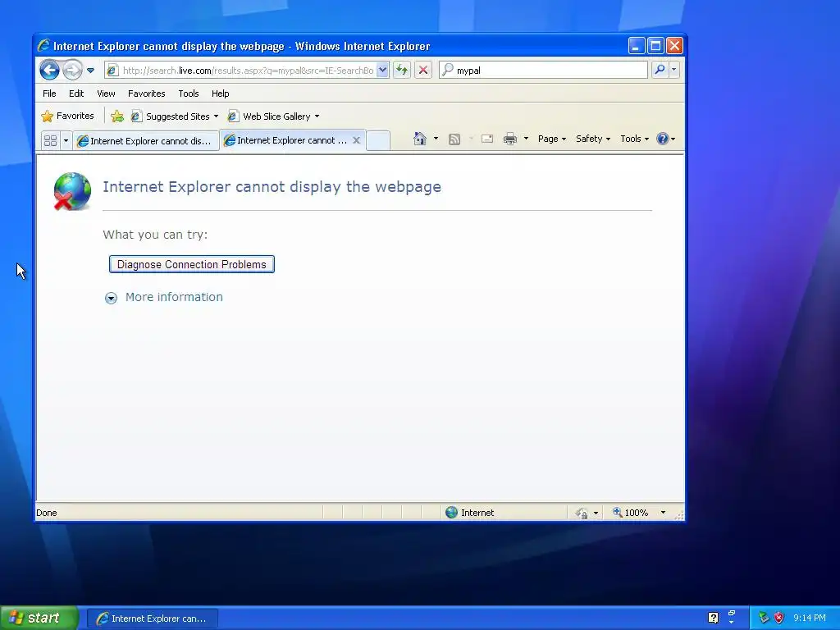The image size is (840, 630).
Task: Open the File menu
Action: (49, 94)
